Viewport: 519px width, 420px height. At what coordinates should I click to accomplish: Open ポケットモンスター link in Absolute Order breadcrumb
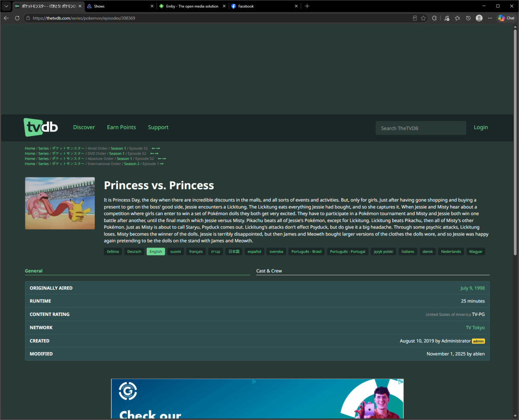[x=68, y=159]
